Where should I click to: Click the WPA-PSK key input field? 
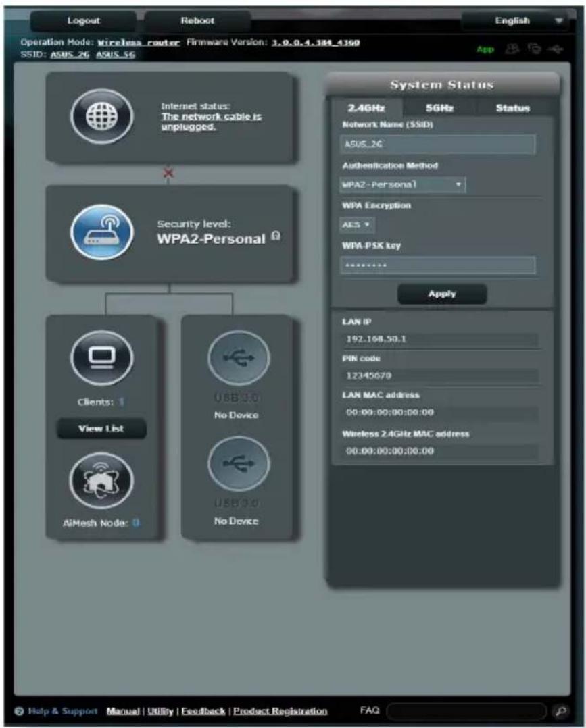point(438,265)
